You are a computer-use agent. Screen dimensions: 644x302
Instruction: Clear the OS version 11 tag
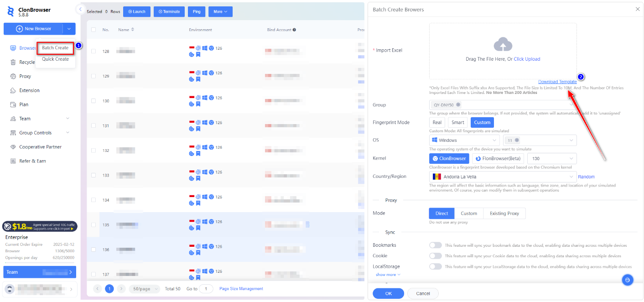(517, 141)
